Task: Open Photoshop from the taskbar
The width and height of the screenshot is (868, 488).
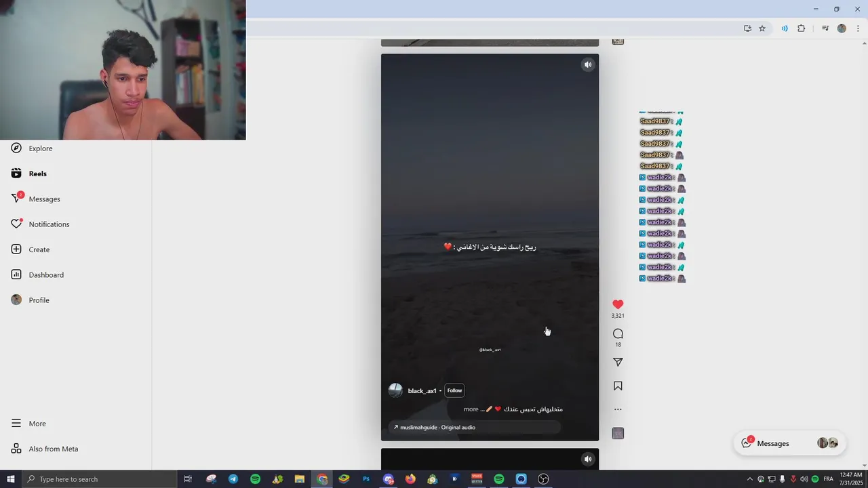Action: [x=366, y=479]
